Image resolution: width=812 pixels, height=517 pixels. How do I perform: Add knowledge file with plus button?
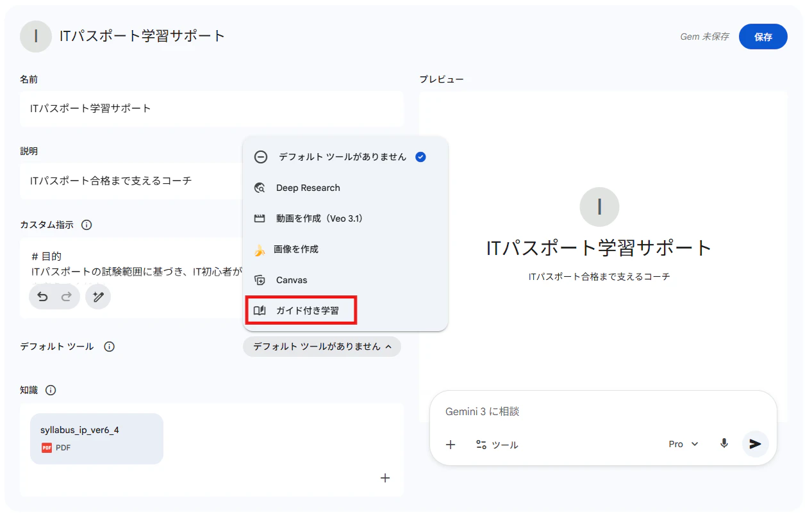tap(385, 478)
